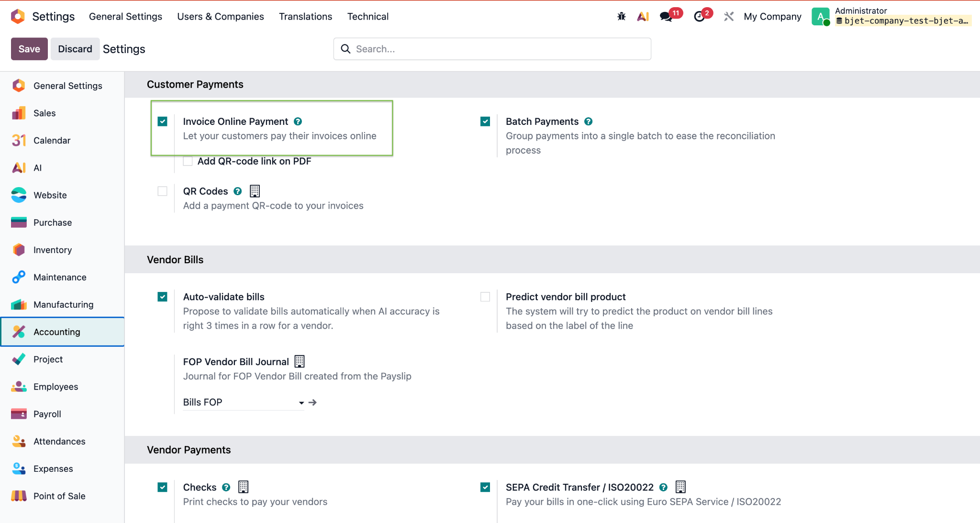Open Maintenance settings in sidebar

point(62,277)
